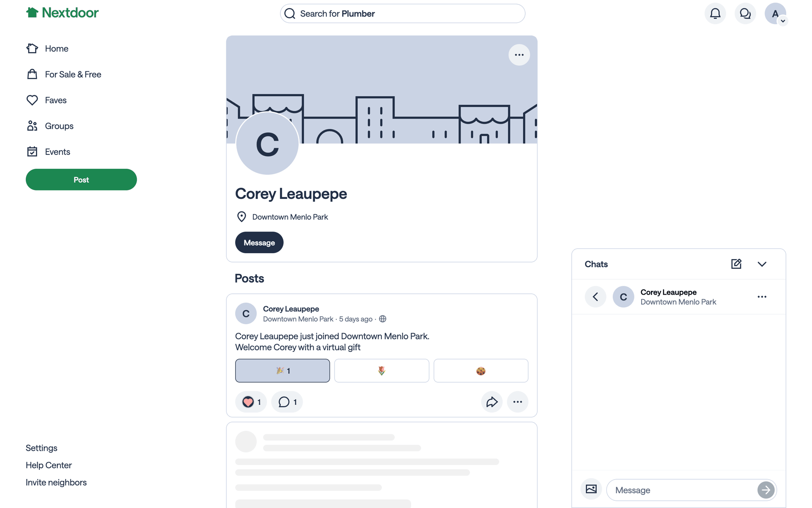Image resolution: width=812 pixels, height=508 pixels.
Task: Open chat conversation options menu
Action: tap(762, 297)
